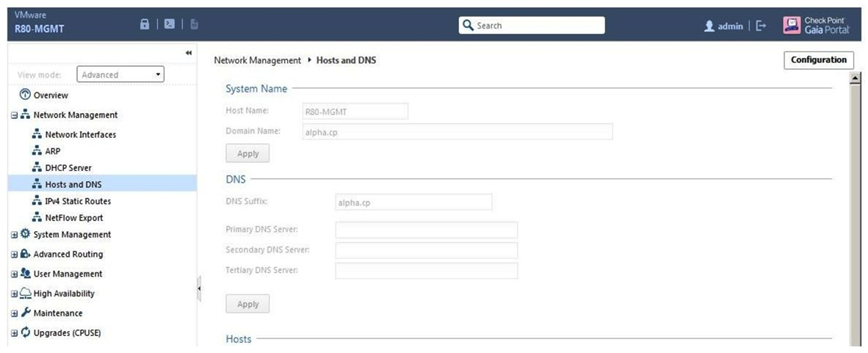Click the Advanced Routing icon
Image resolution: width=868 pixels, height=353 pixels.
[x=25, y=254]
